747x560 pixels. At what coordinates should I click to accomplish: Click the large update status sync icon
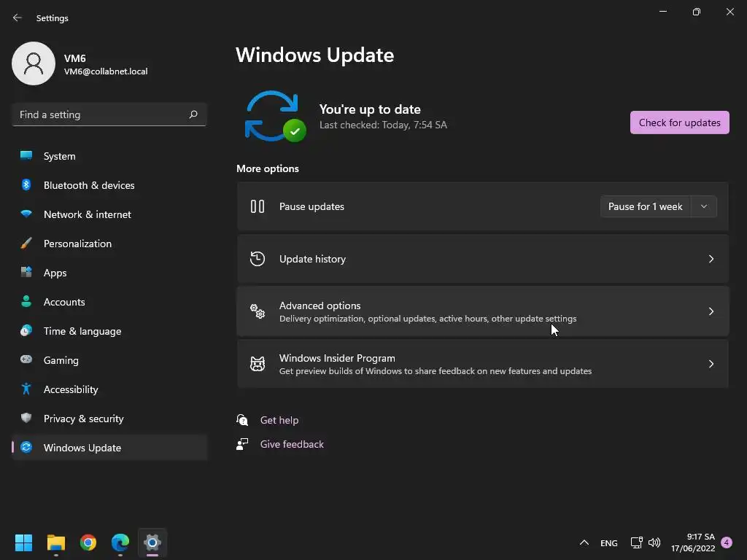(x=275, y=116)
